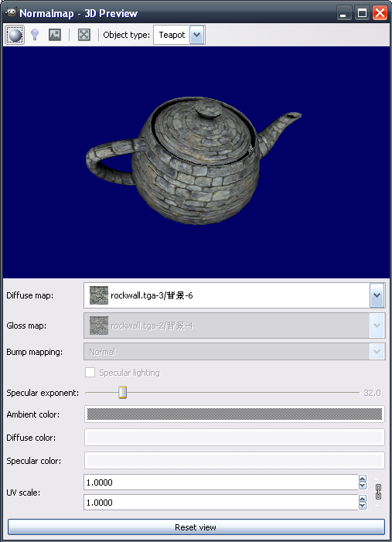Expand the Diffuse map dropdown arrow
The width and height of the screenshot is (392, 542).
click(377, 295)
